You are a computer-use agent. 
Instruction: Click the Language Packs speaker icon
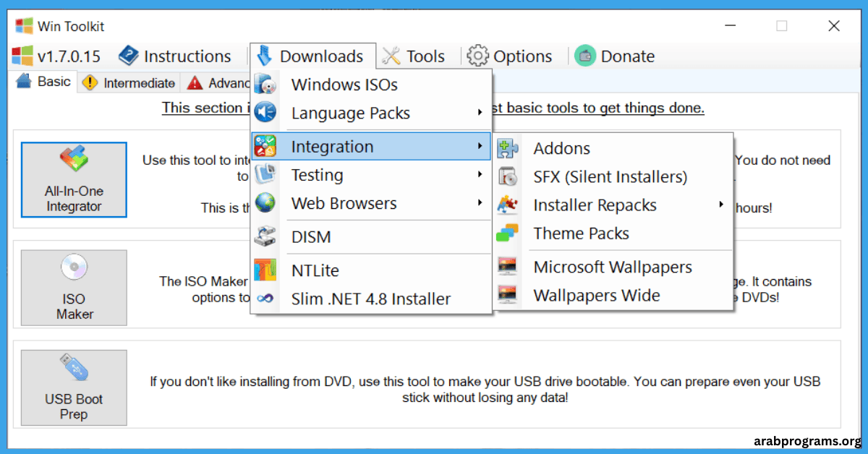265,113
